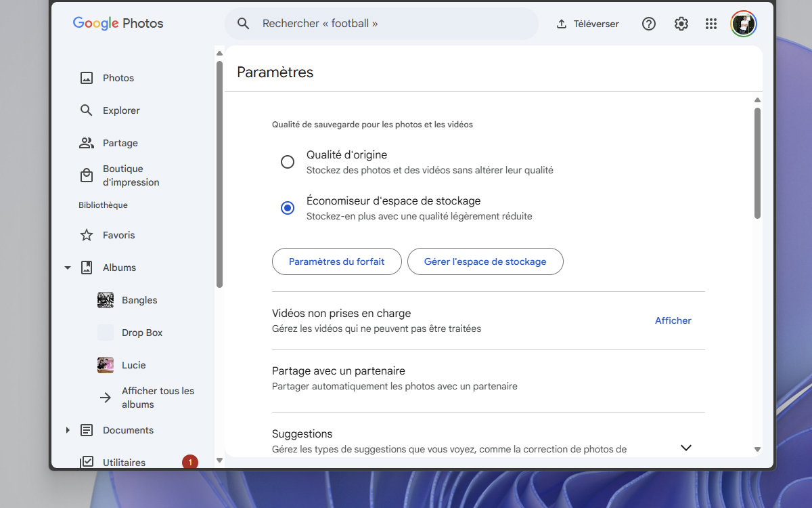Open the Bangles album thumbnail
Screen dimensions: 812x508
point(106,300)
